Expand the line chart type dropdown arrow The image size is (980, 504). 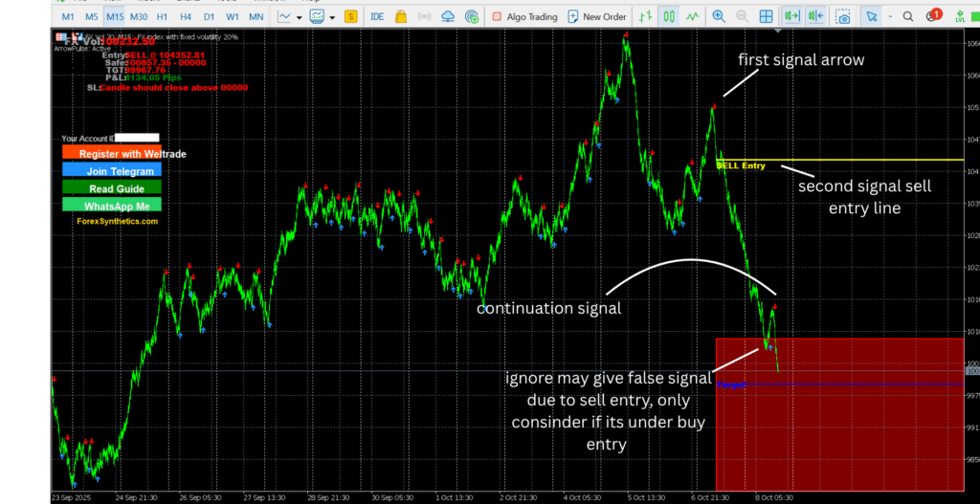click(x=301, y=16)
